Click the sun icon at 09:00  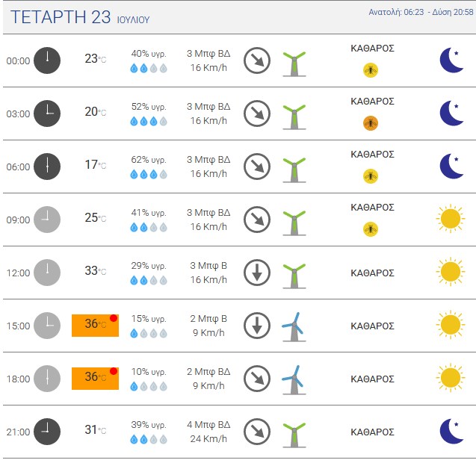(x=450, y=219)
